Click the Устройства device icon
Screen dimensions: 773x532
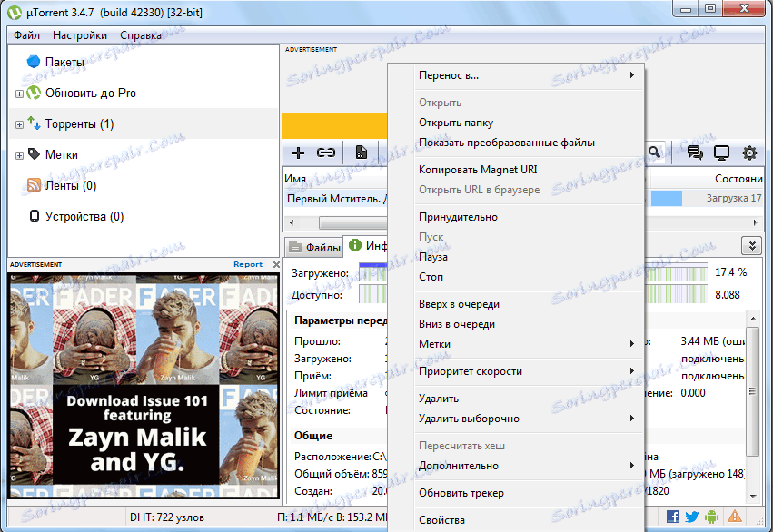[x=34, y=216]
